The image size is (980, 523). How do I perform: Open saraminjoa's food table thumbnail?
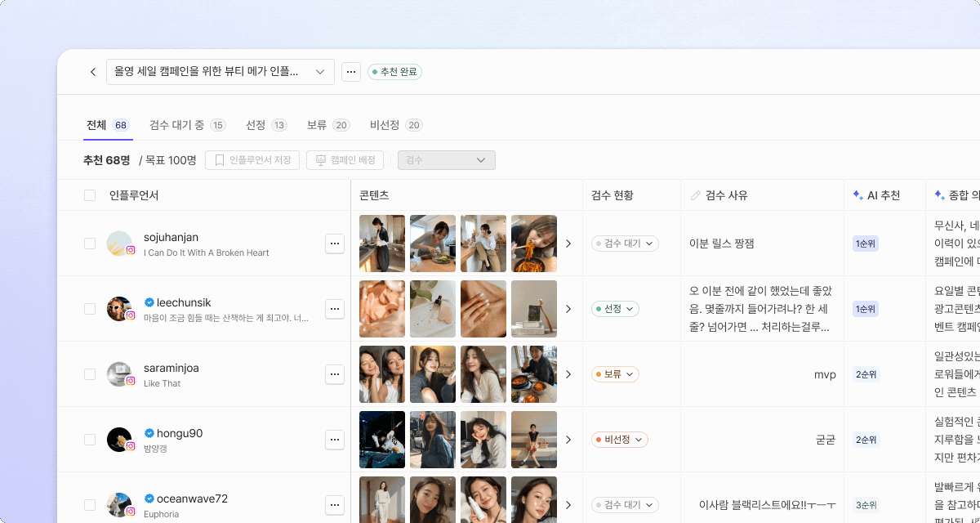pyautogui.click(x=534, y=374)
